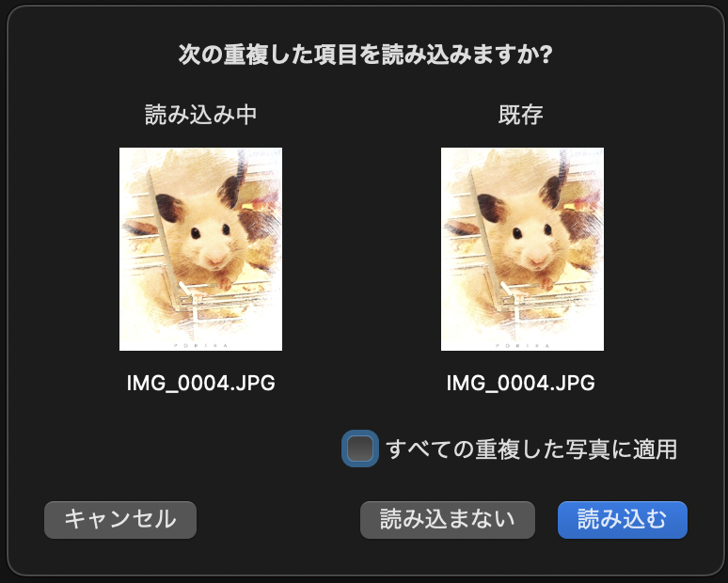Click the PORTRA watermark on the incoming thumbnail
The height and width of the screenshot is (583, 728).
[x=200, y=345]
